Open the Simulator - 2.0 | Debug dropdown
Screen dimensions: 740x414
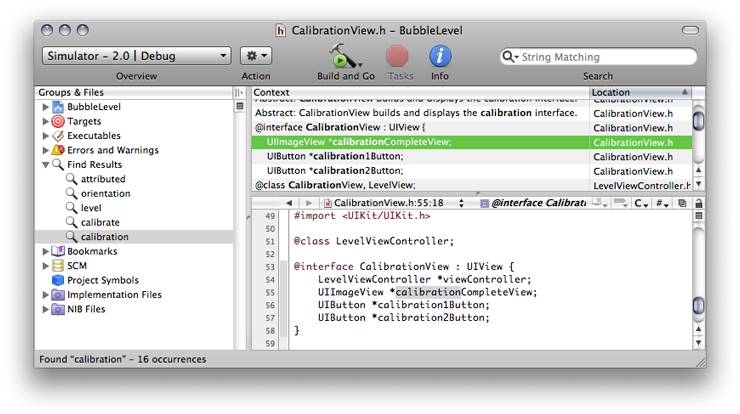[x=136, y=56]
